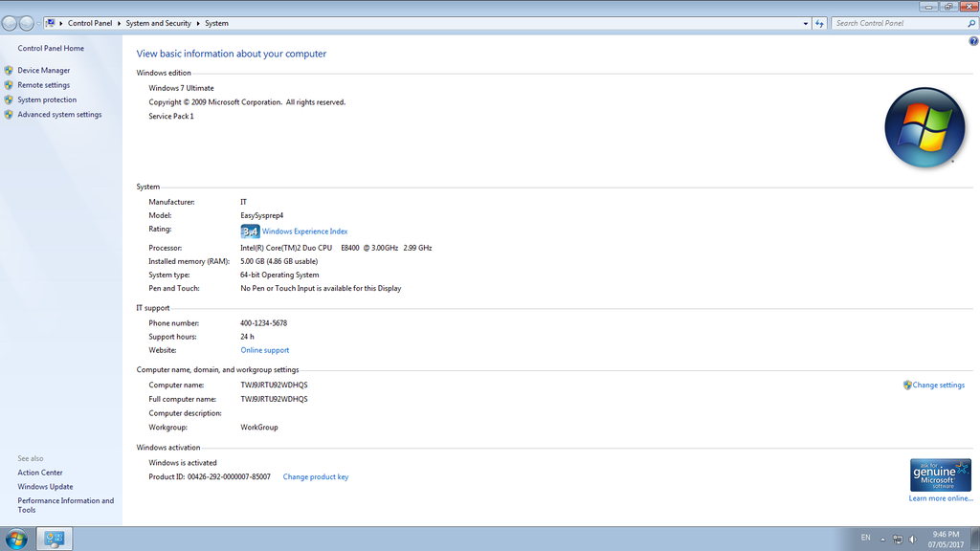This screenshot has width=980, height=551.
Task: Select the Product ID text
Action: pyautogui.click(x=210, y=476)
